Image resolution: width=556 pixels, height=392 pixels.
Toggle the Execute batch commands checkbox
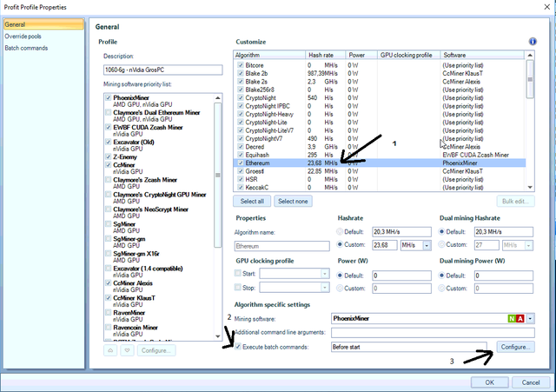238,347
